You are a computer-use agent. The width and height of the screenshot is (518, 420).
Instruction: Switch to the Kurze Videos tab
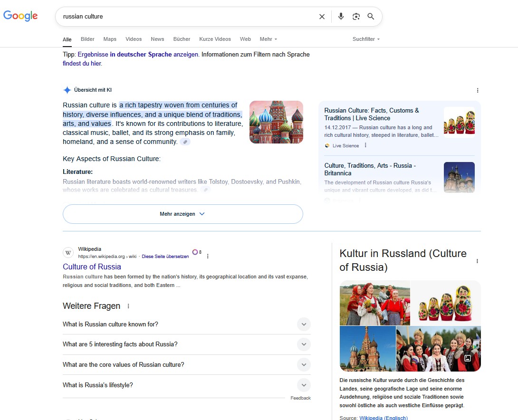coord(215,39)
